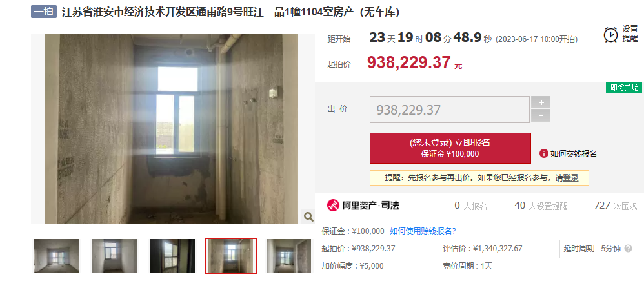Decrease bid with the minus button
The width and height of the screenshot is (644, 288).
click(541, 116)
